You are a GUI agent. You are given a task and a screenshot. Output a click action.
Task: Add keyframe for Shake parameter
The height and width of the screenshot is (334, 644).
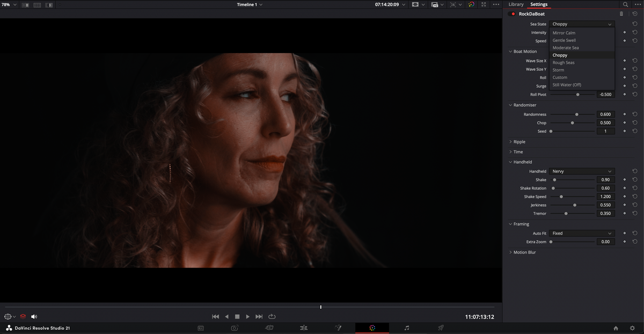pos(625,180)
